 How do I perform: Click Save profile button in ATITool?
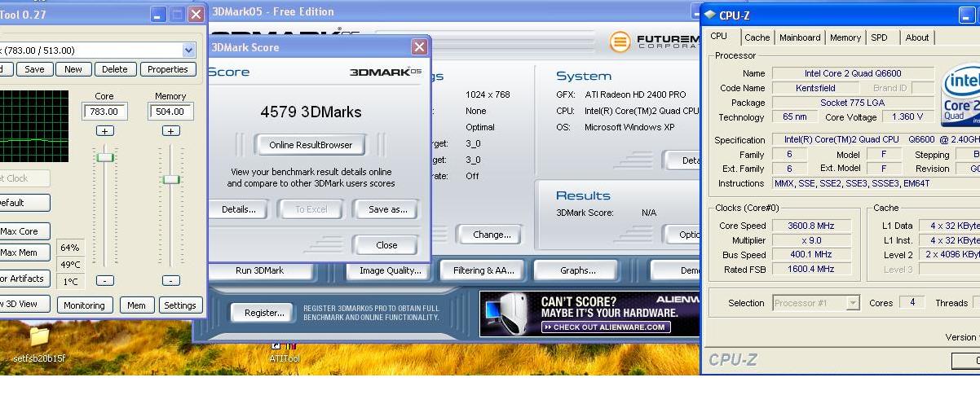(x=34, y=69)
